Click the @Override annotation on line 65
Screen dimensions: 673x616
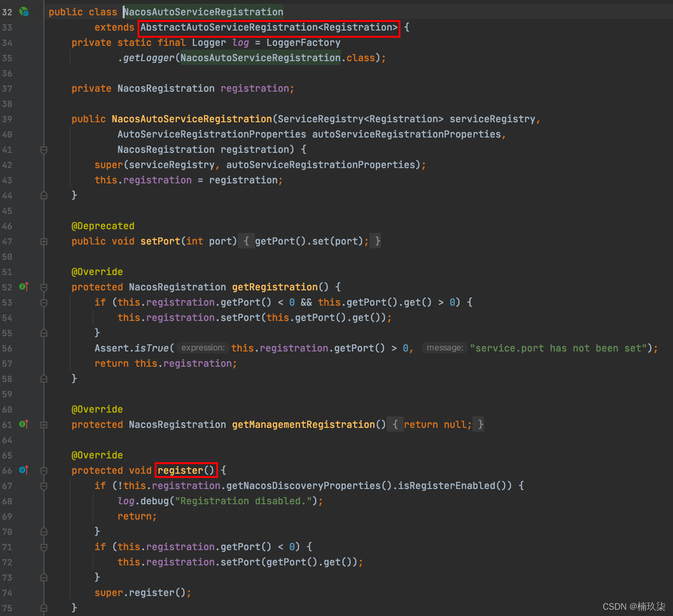pos(97,455)
